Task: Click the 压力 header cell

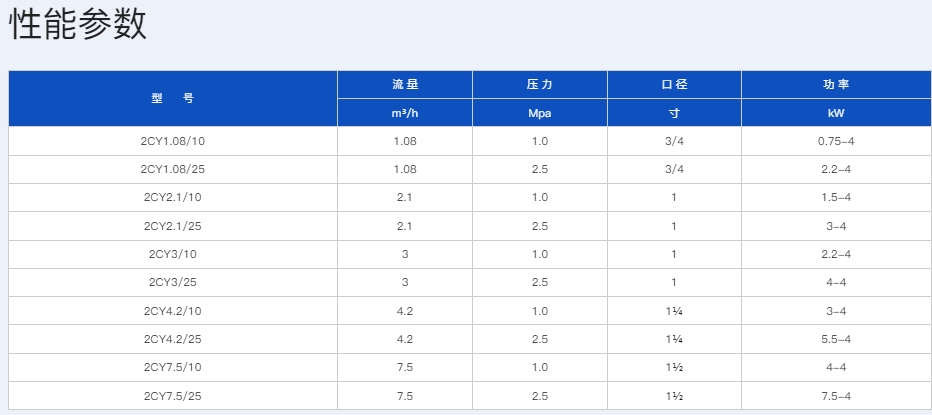Action: (540, 85)
